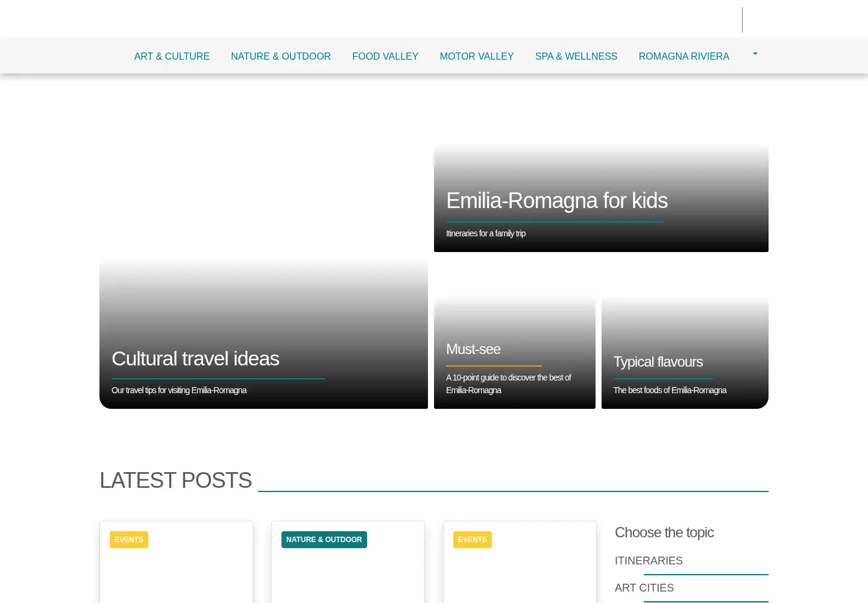The width and height of the screenshot is (868, 603).
Task: Click the Events tag on first post
Action: point(129,540)
